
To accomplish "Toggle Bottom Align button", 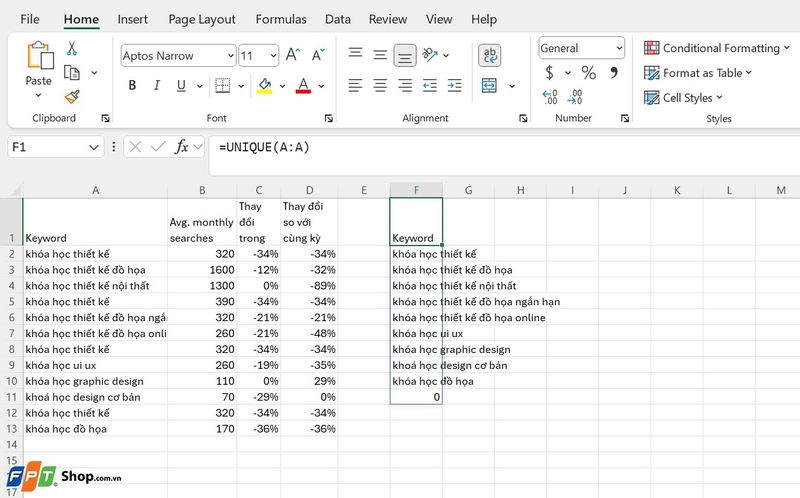I will tap(405, 56).
